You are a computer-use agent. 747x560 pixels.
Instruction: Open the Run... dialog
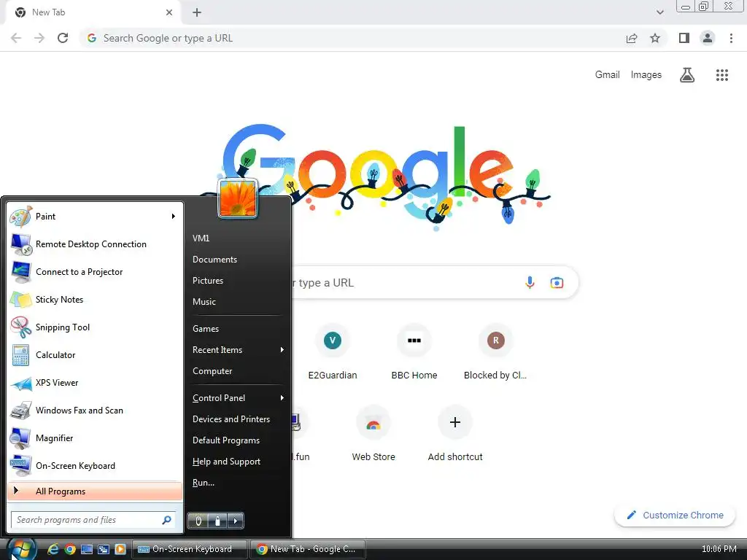point(204,483)
